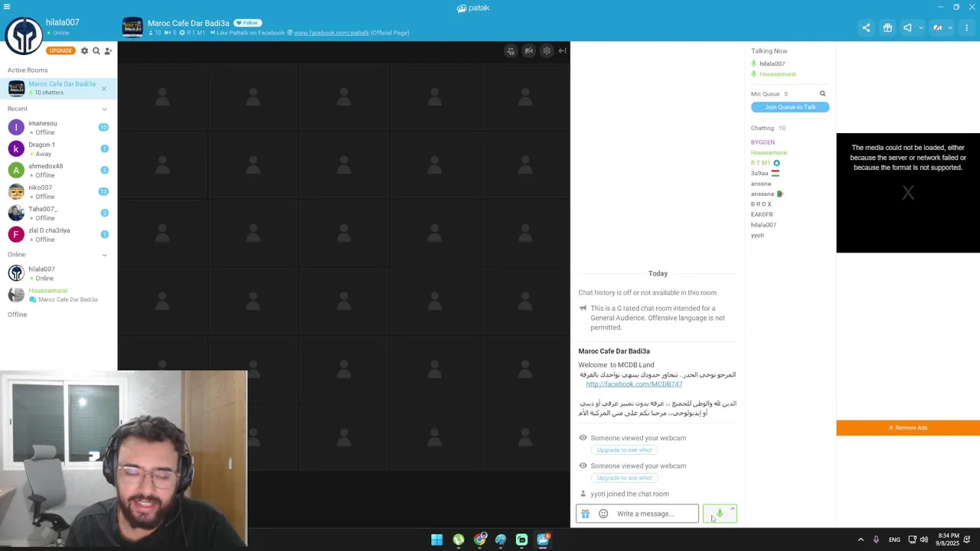The height and width of the screenshot is (551, 980).
Task: Select EAK0FR in the Chatting list
Action: click(762, 214)
